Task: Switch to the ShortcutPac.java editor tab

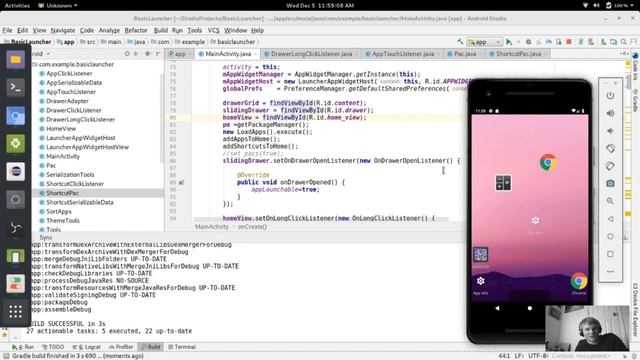Action: pyautogui.click(x=518, y=53)
